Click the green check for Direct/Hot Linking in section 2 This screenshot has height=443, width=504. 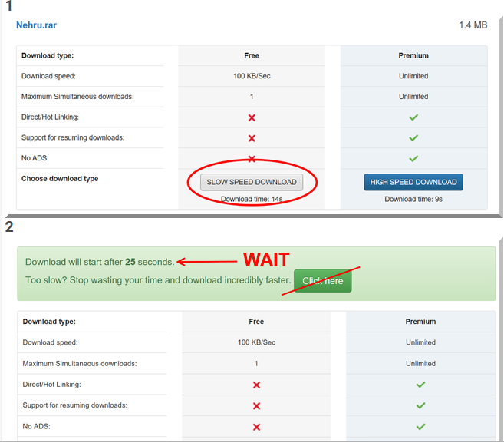420,385
